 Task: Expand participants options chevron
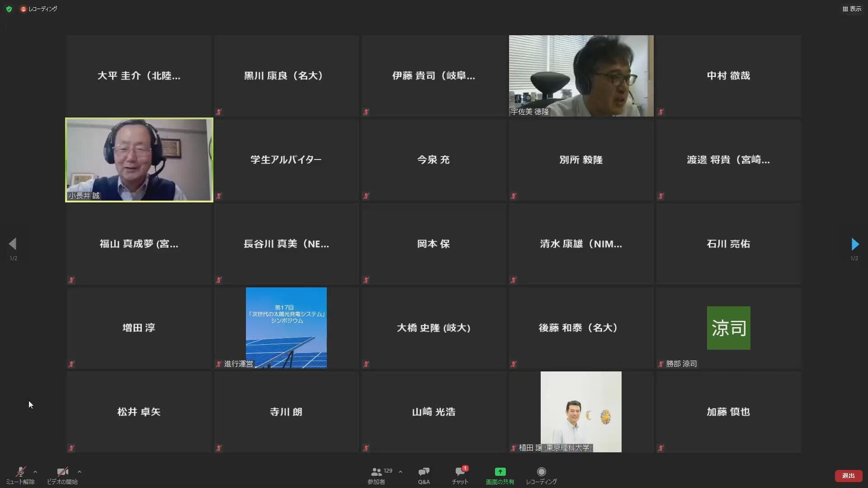[401, 472]
